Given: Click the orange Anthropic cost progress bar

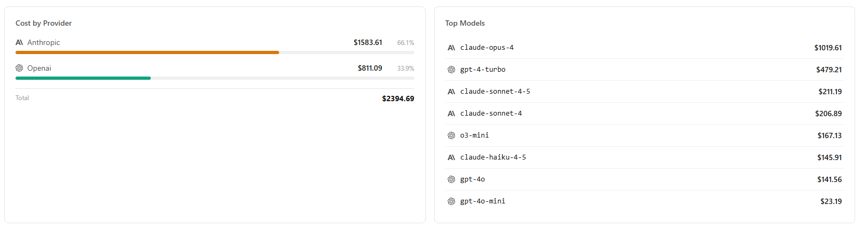Looking at the screenshot, I should click(x=147, y=52).
